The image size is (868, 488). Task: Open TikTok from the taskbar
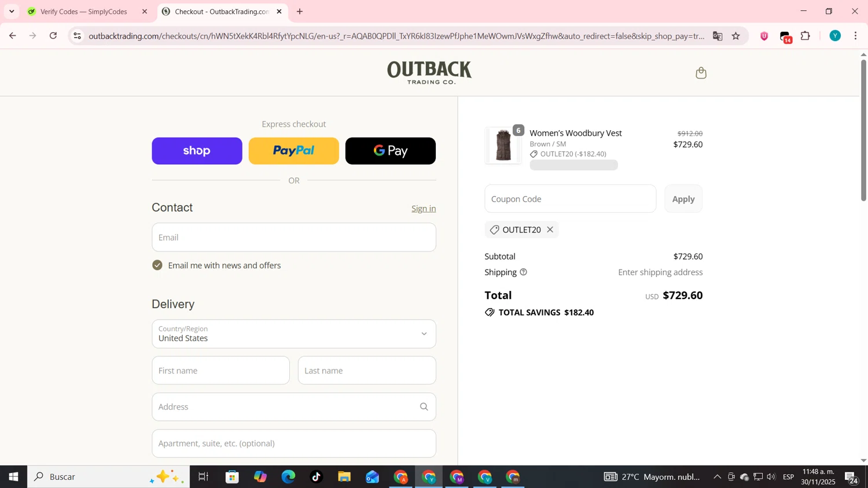coord(317,477)
